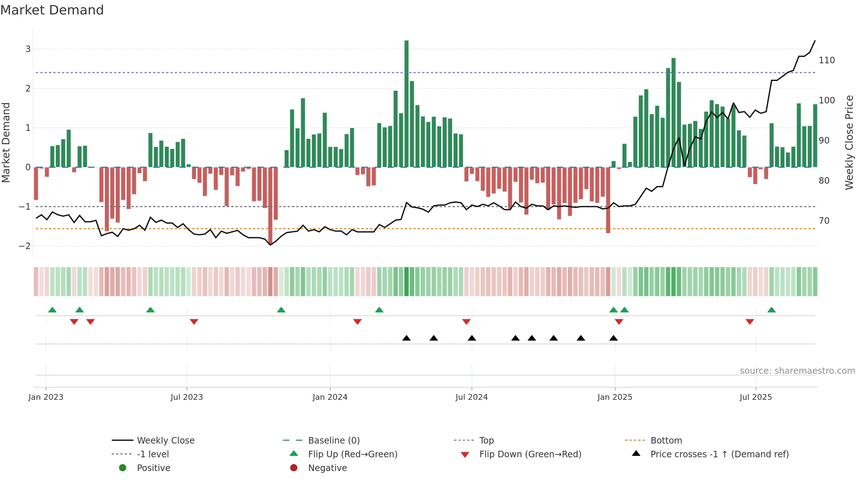Click the 70 tick on the price axis
The image size is (868, 488).
click(x=824, y=221)
